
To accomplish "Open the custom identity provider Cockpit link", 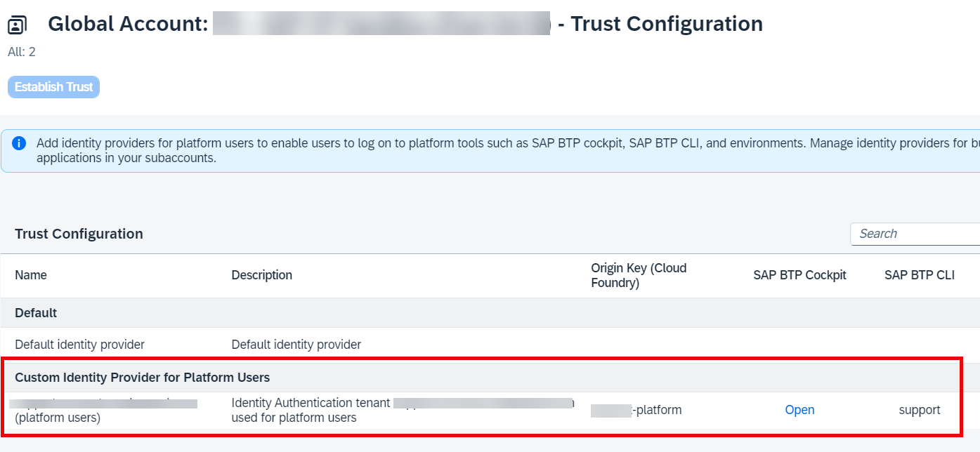I will click(799, 410).
